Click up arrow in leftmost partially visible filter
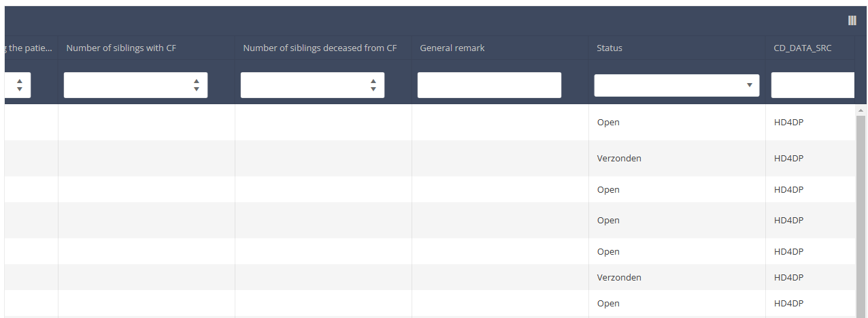This screenshot has width=868, height=318. tap(19, 82)
